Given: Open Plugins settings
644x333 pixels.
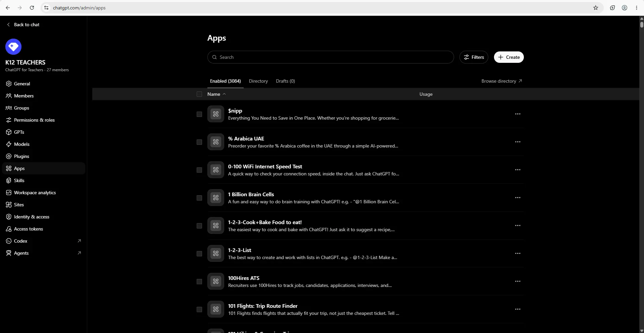Looking at the screenshot, I should click(44, 156).
